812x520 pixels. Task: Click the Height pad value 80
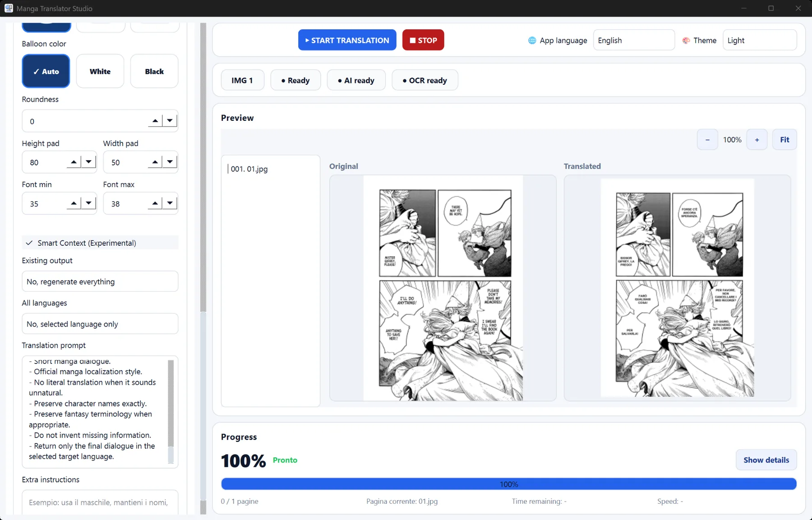pyautogui.click(x=34, y=162)
